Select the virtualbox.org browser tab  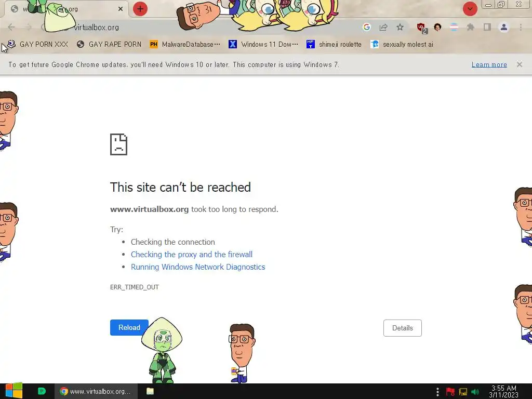[x=66, y=9]
